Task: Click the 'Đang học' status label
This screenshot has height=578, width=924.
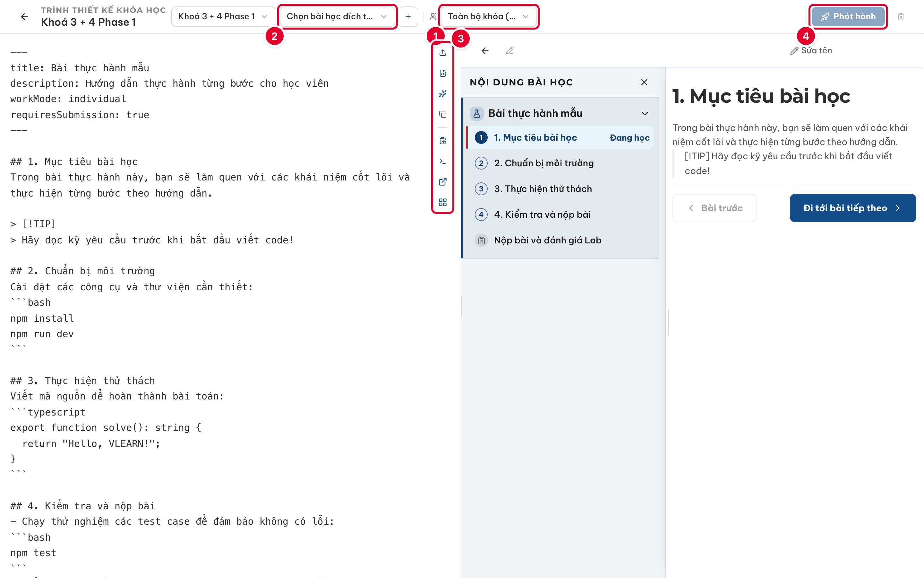Action: pos(629,138)
